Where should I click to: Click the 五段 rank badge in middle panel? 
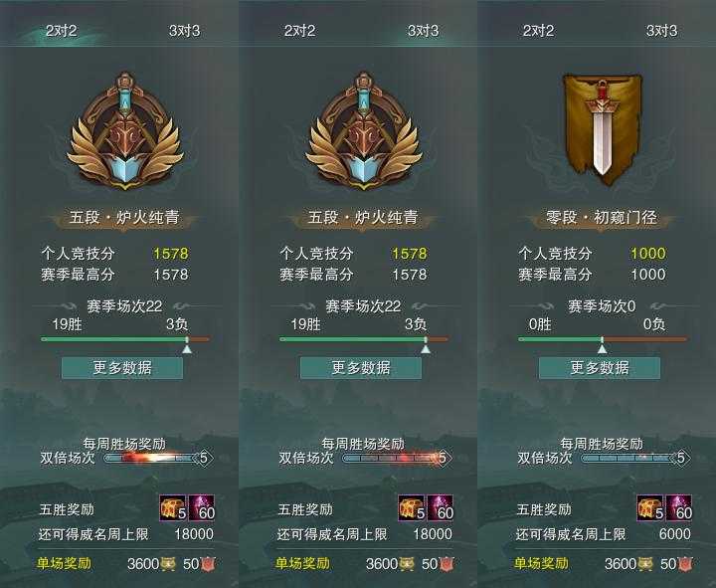[x=364, y=131]
